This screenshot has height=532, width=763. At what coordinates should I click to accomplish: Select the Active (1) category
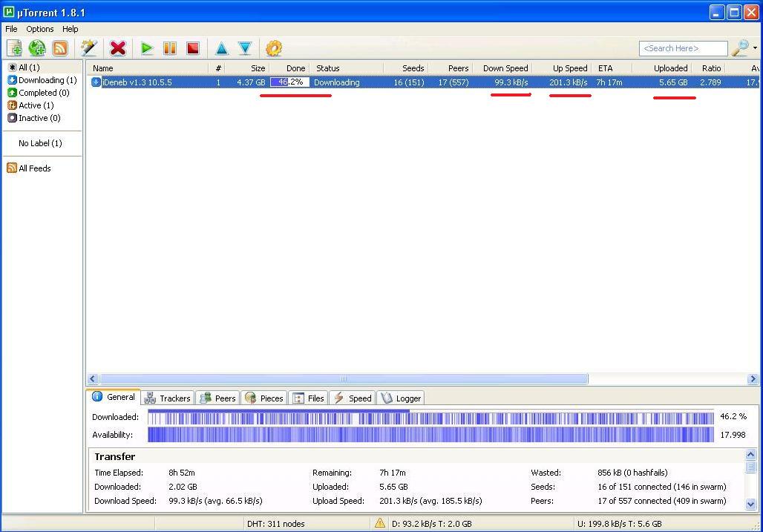pyautogui.click(x=30, y=105)
